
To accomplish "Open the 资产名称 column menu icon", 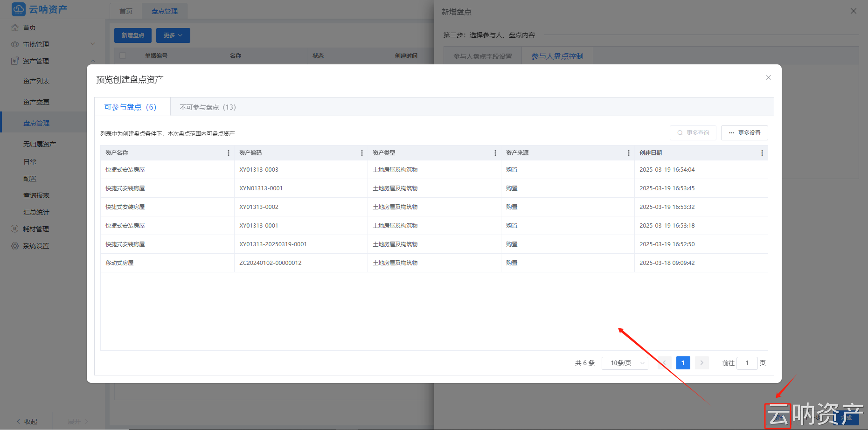I will (229, 153).
